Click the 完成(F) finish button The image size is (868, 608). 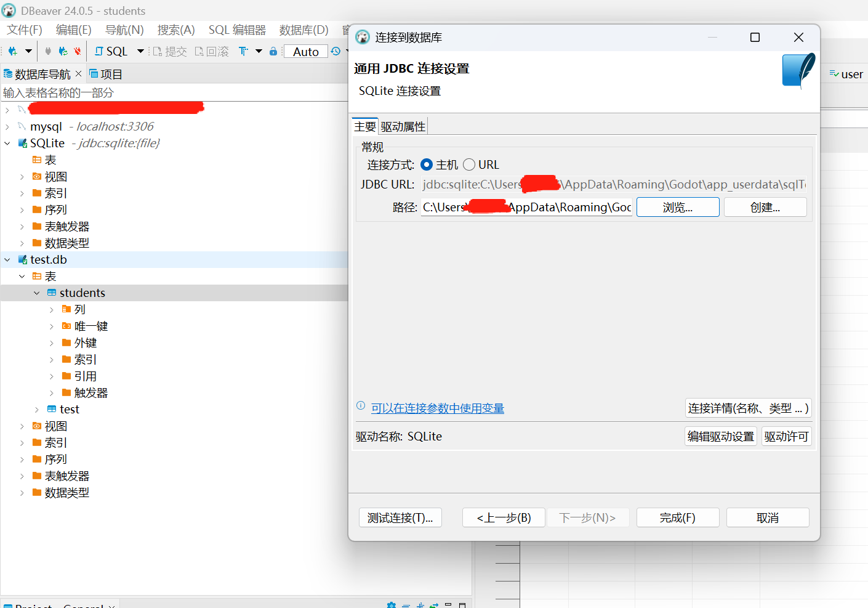(x=678, y=517)
